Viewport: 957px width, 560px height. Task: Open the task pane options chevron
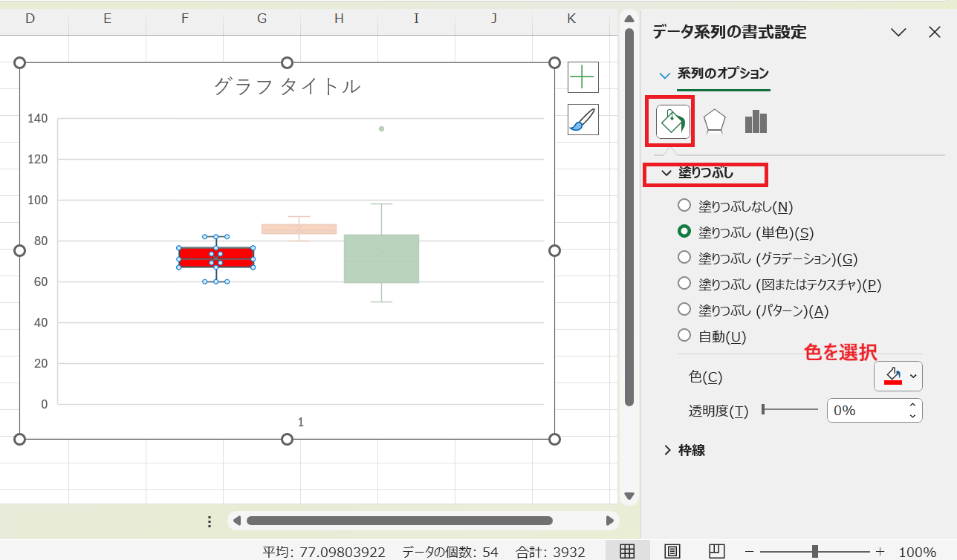point(898,32)
